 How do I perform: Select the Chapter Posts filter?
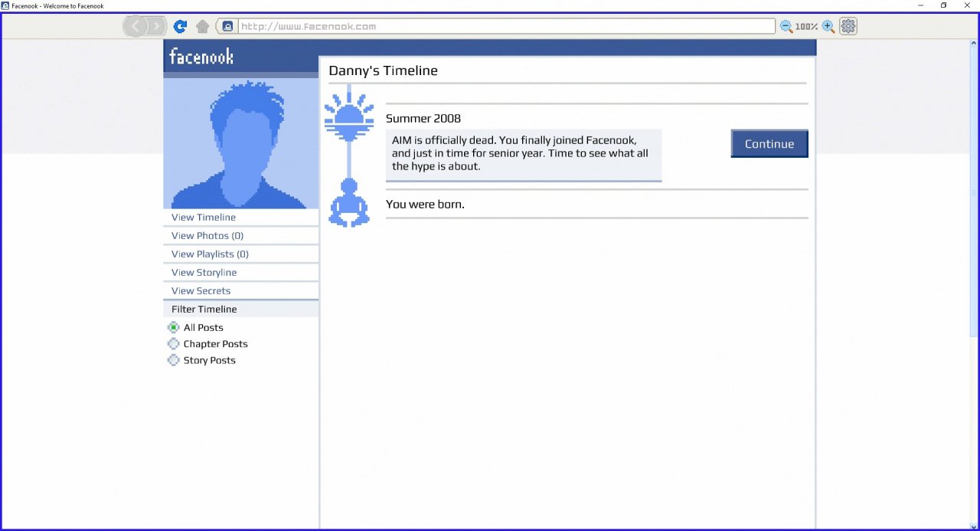pyautogui.click(x=173, y=344)
